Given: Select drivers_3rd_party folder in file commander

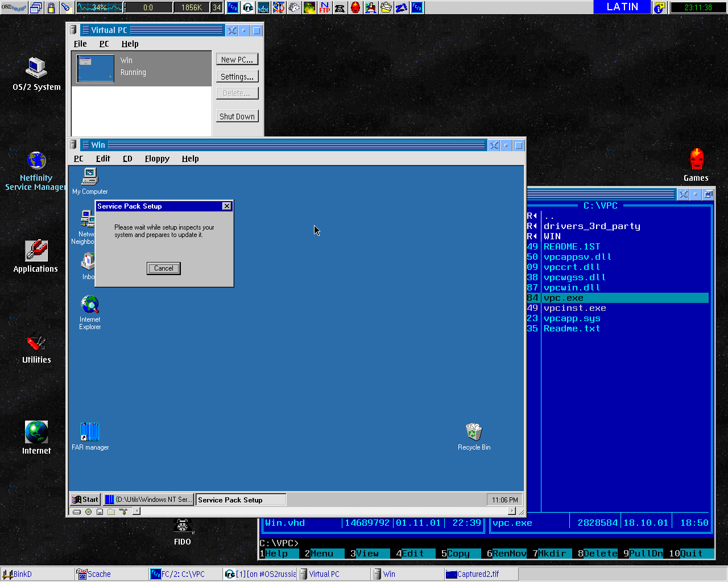Looking at the screenshot, I should 592,226.
